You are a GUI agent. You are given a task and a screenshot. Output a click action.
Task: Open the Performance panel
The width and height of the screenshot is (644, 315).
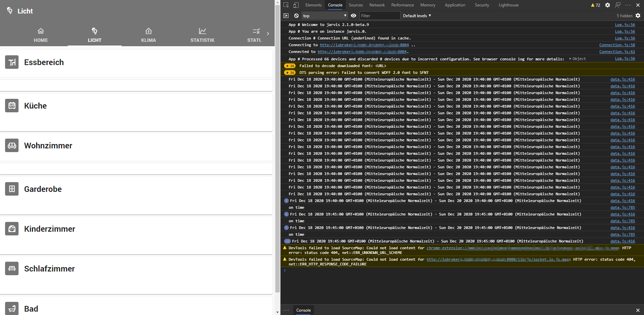coord(403,5)
